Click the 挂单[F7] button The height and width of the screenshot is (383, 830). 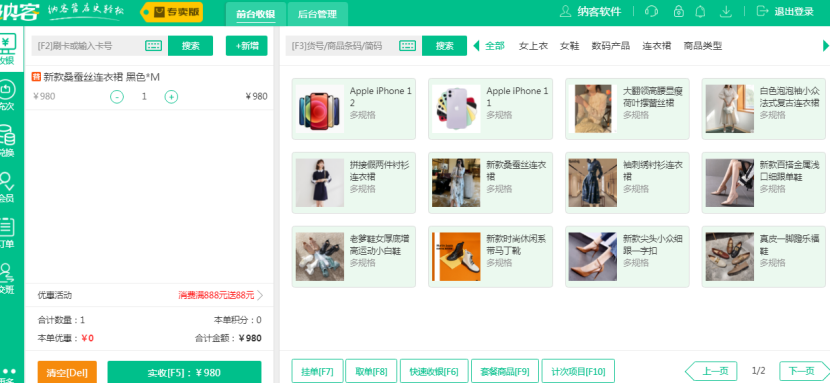318,371
